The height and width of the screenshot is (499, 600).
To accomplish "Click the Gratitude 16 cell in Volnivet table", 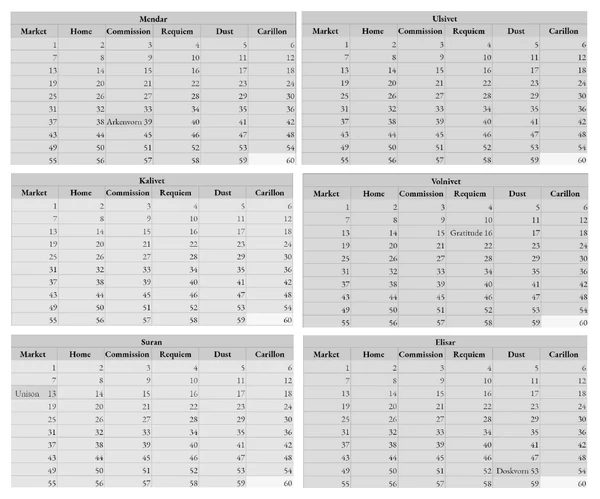I will tap(470, 233).
